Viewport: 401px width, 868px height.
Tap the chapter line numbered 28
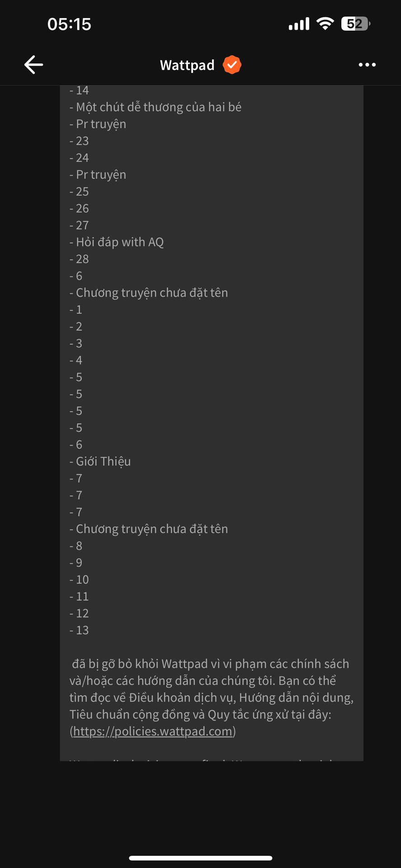[79, 259]
